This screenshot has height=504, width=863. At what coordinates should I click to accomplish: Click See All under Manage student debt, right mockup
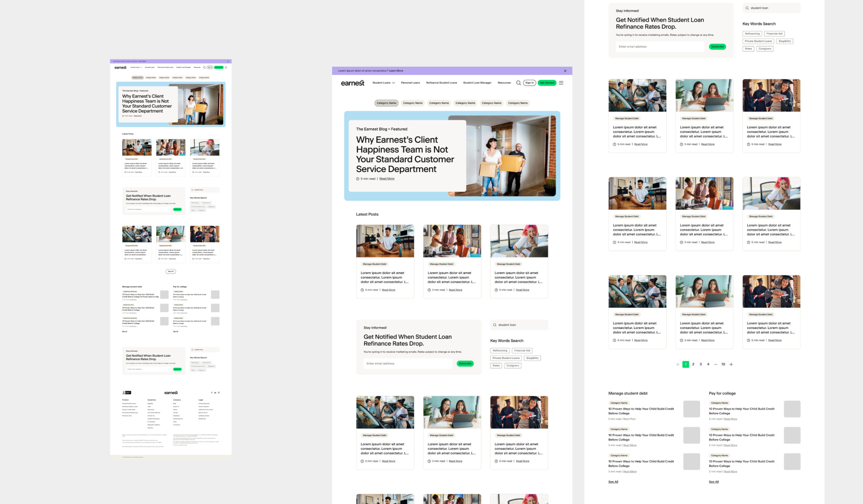point(613,482)
